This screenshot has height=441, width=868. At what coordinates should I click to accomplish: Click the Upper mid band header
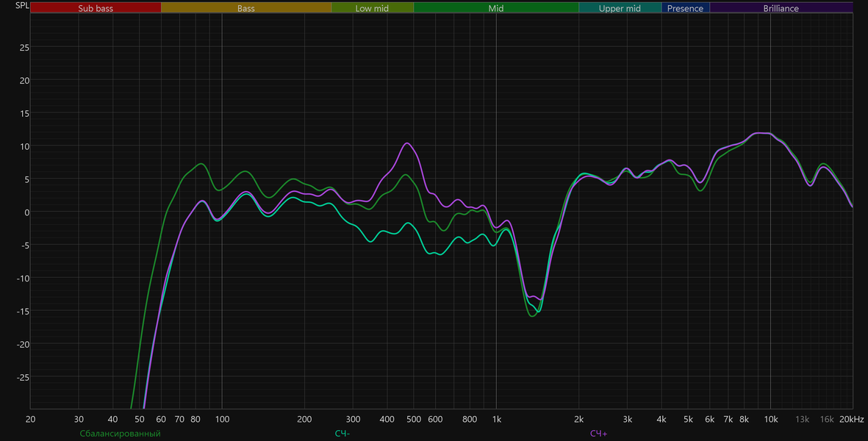coord(620,8)
